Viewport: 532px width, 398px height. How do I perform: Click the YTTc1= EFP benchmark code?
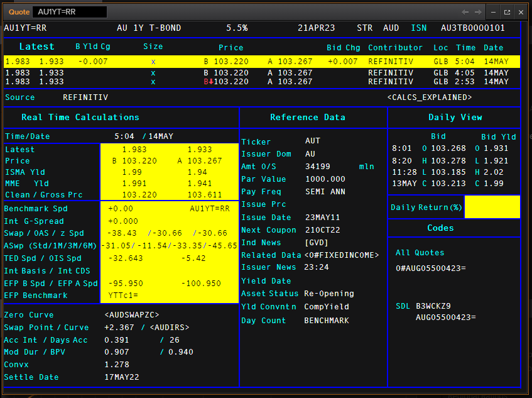click(122, 296)
